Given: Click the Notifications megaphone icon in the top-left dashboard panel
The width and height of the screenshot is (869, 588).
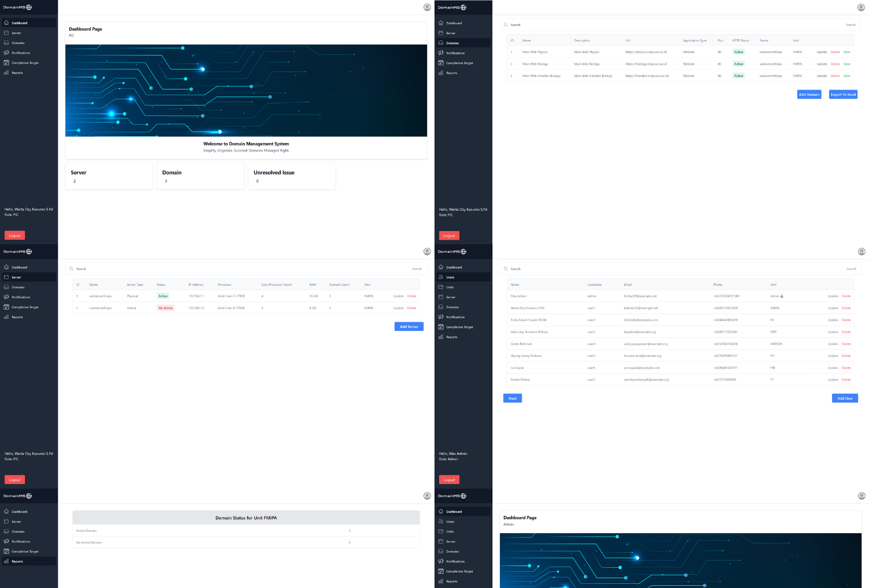Looking at the screenshot, I should pos(6,53).
